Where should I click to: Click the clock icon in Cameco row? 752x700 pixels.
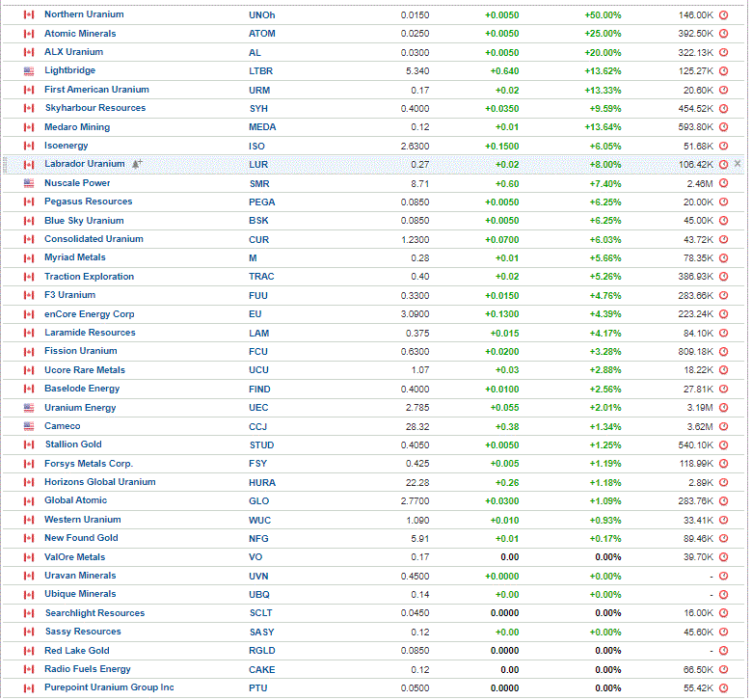(x=724, y=426)
